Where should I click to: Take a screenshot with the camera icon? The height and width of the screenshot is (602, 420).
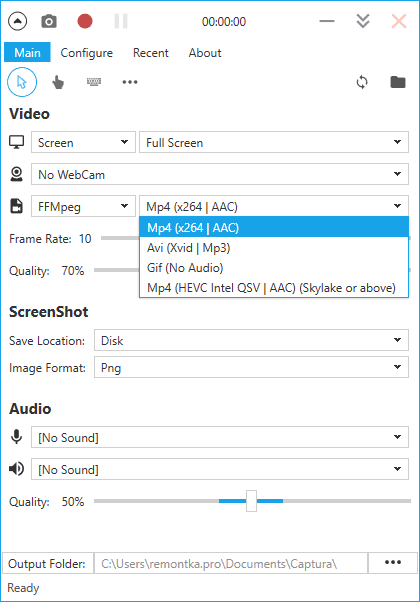(x=49, y=22)
